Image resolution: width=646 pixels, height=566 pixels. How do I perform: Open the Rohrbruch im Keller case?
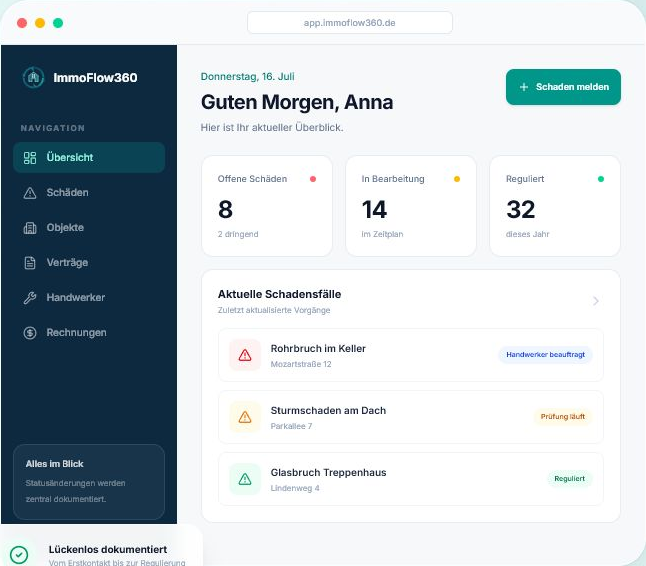pos(411,355)
